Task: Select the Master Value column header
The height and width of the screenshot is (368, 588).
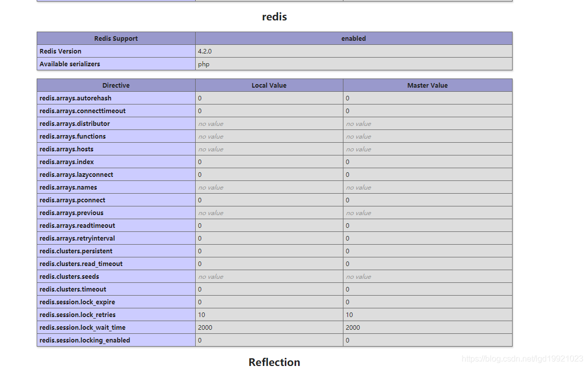Action: tap(427, 85)
